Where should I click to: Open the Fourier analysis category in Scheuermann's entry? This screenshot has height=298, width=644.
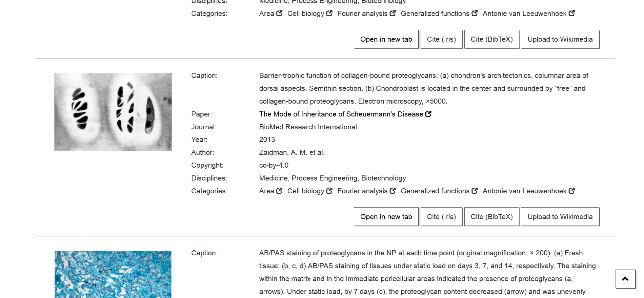pyautogui.click(x=362, y=191)
